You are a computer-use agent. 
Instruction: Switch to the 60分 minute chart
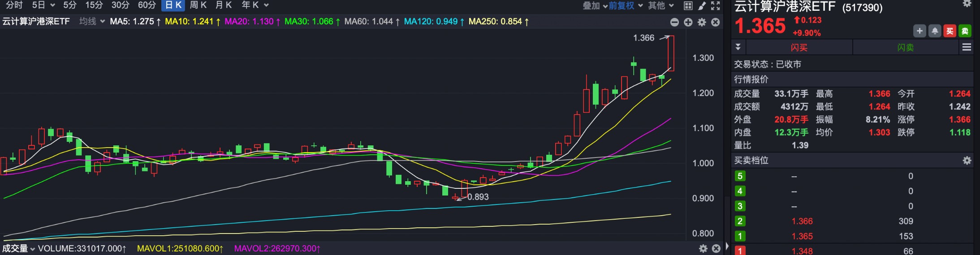pyautogui.click(x=147, y=5)
